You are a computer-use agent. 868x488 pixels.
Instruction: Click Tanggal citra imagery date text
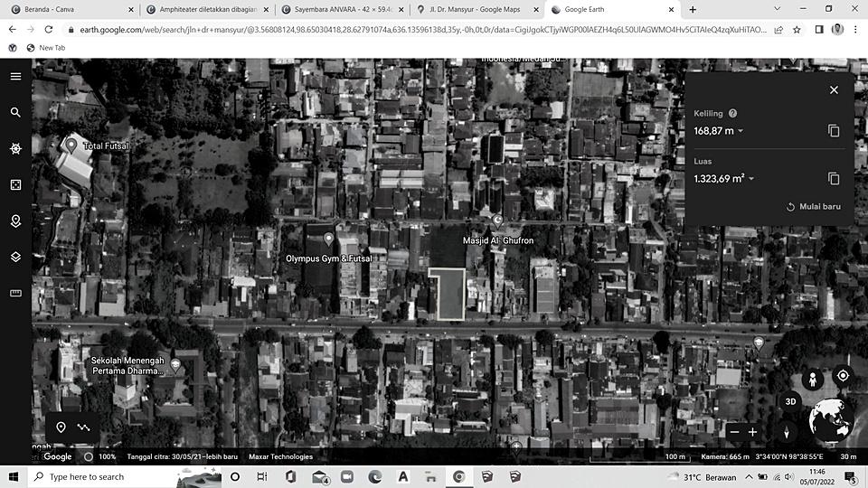pos(182,456)
